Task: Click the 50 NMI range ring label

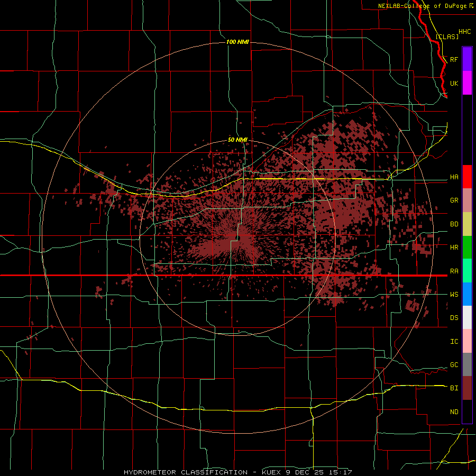Action: (237, 140)
